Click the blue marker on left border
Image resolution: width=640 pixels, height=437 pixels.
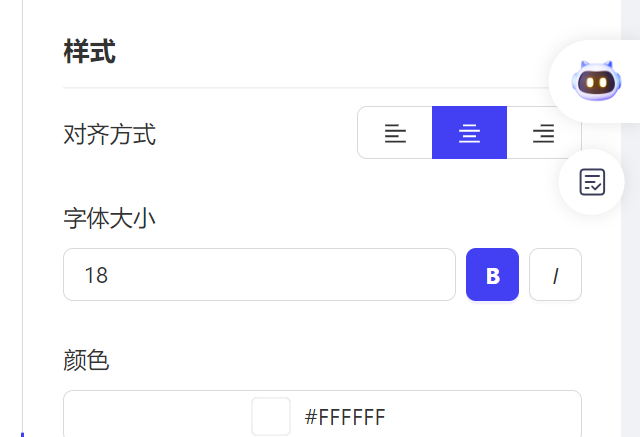pyautogui.click(x=22, y=435)
